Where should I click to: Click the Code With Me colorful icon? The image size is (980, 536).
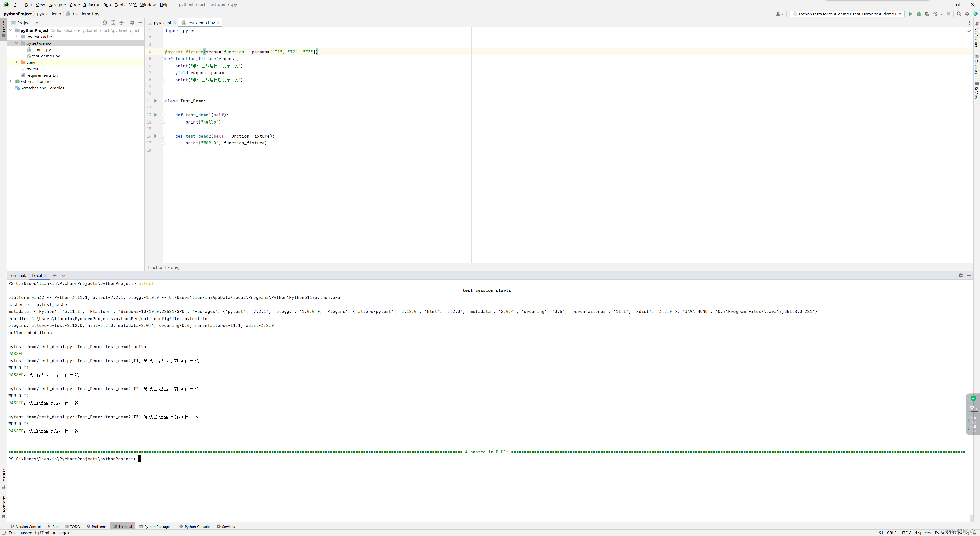[975, 14]
